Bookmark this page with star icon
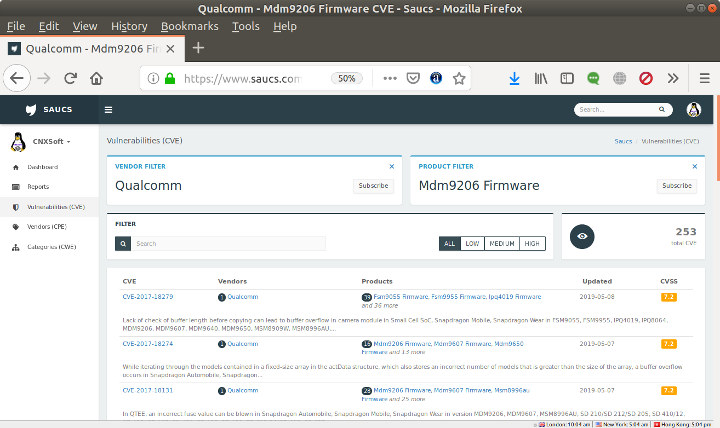 (459, 79)
